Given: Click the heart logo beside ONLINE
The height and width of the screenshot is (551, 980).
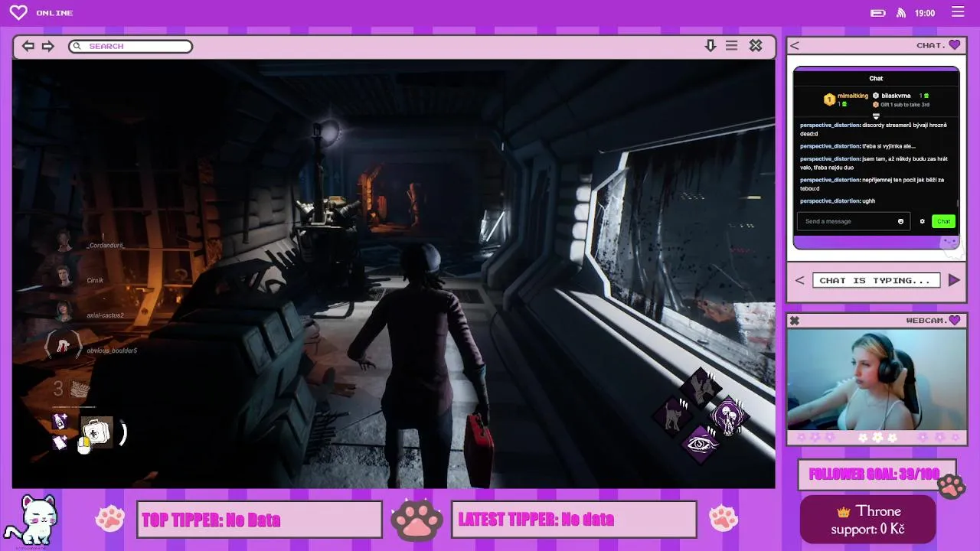Looking at the screenshot, I should 18,12.
